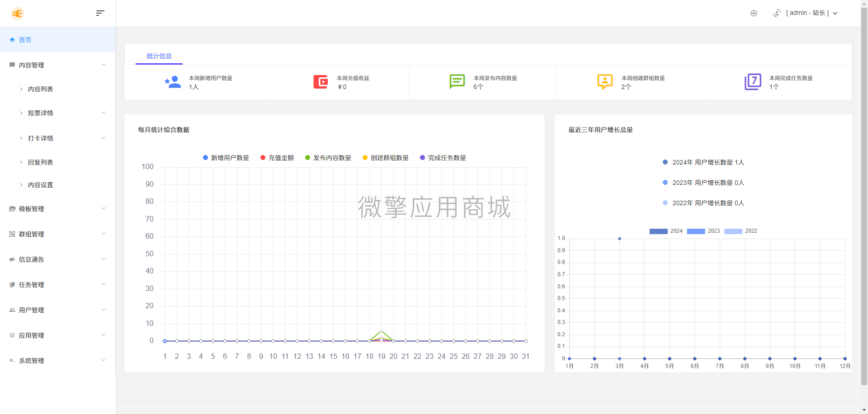Toggle 创建群组数量 series in chart legend
The width and height of the screenshot is (868, 414).
tap(386, 158)
